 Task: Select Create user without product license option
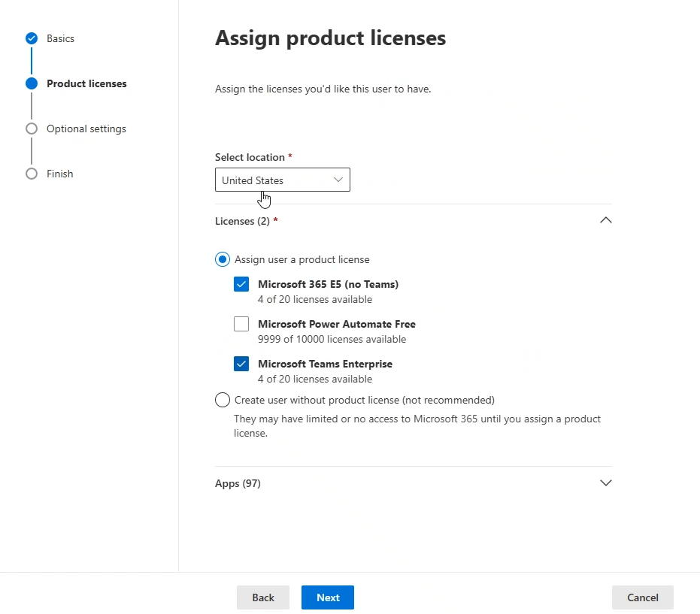223,400
